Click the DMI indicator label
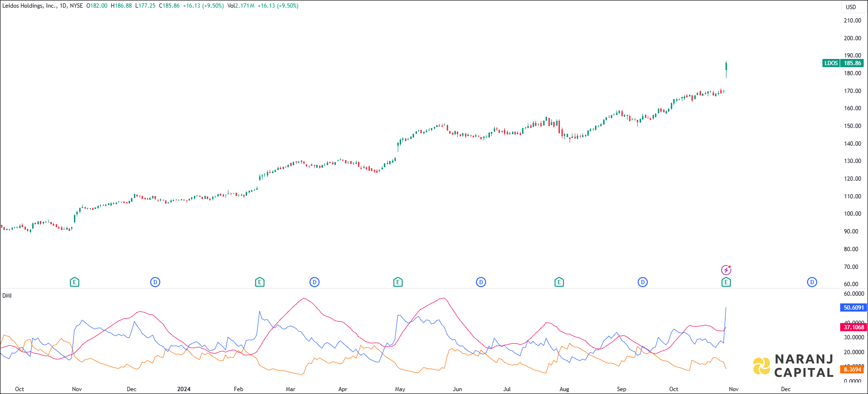 pos(7,296)
